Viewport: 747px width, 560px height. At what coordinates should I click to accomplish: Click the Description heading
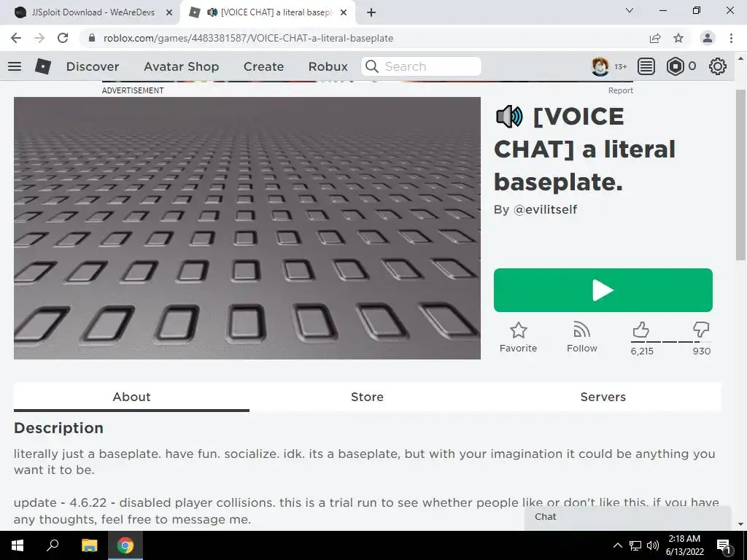click(x=58, y=427)
